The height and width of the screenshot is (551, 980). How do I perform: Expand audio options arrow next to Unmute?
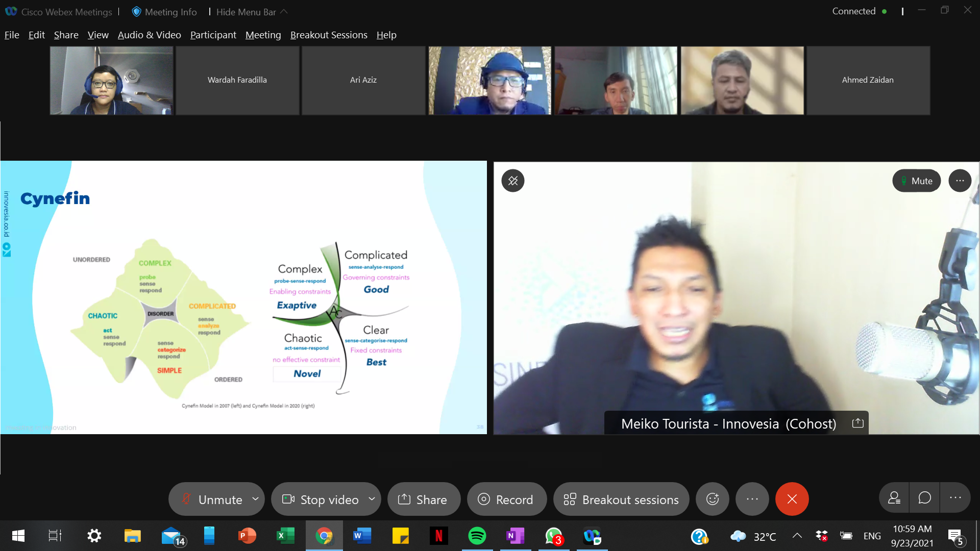255,498
